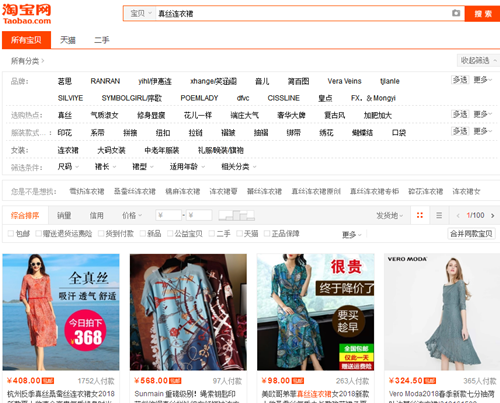Check the 正品保障 checkbox
The height and width of the screenshot is (403, 500).
click(x=267, y=234)
